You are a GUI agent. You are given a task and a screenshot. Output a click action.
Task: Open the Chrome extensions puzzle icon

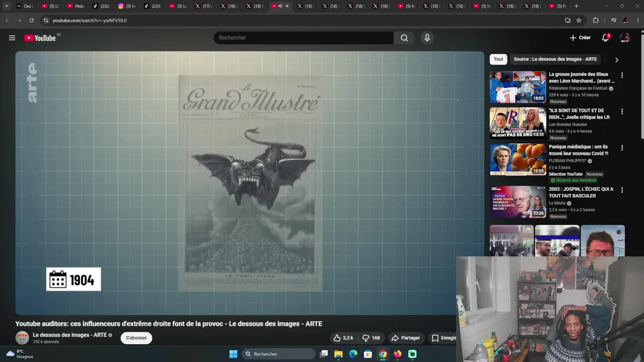(x=596, y=21)
